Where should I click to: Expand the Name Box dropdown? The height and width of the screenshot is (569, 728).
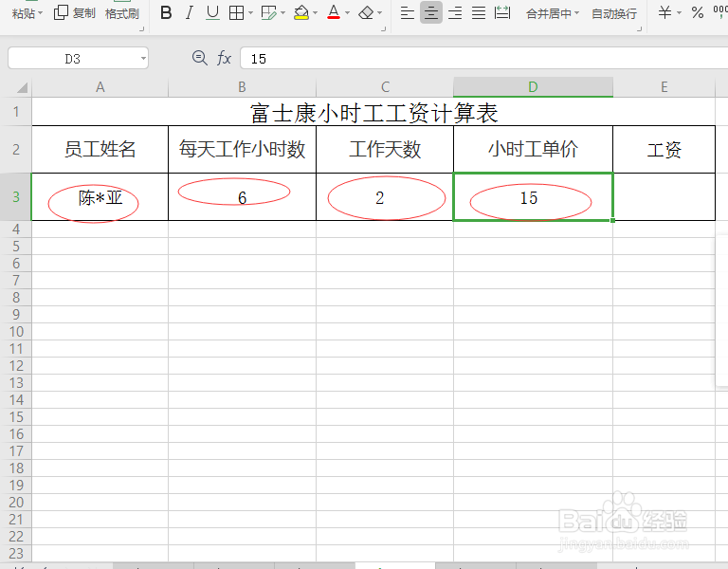tap(143, 59)
